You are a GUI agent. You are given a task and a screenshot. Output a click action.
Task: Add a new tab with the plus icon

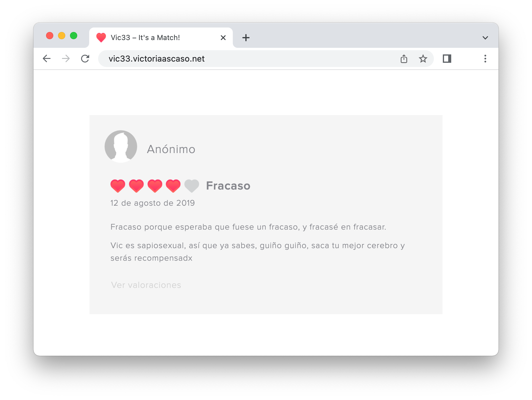246,38
